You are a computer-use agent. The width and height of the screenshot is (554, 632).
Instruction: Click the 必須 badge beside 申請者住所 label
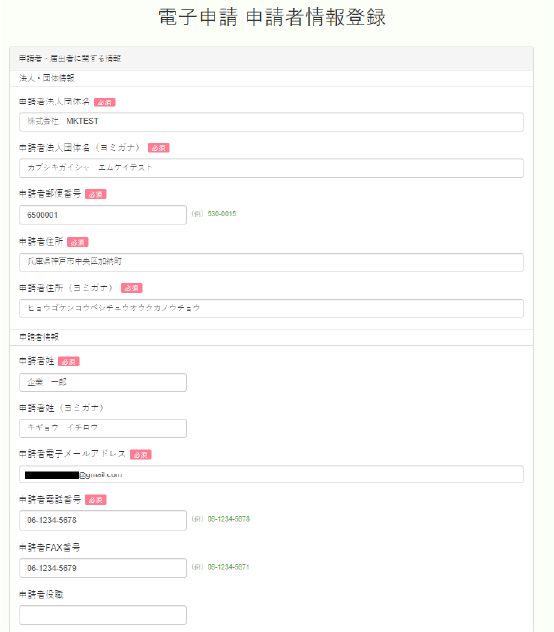click(x=77, y=242)
